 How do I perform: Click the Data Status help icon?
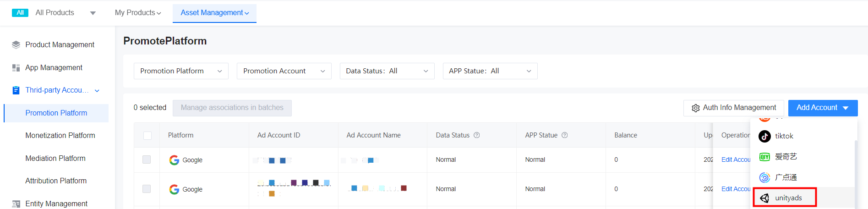click(477, 135)
